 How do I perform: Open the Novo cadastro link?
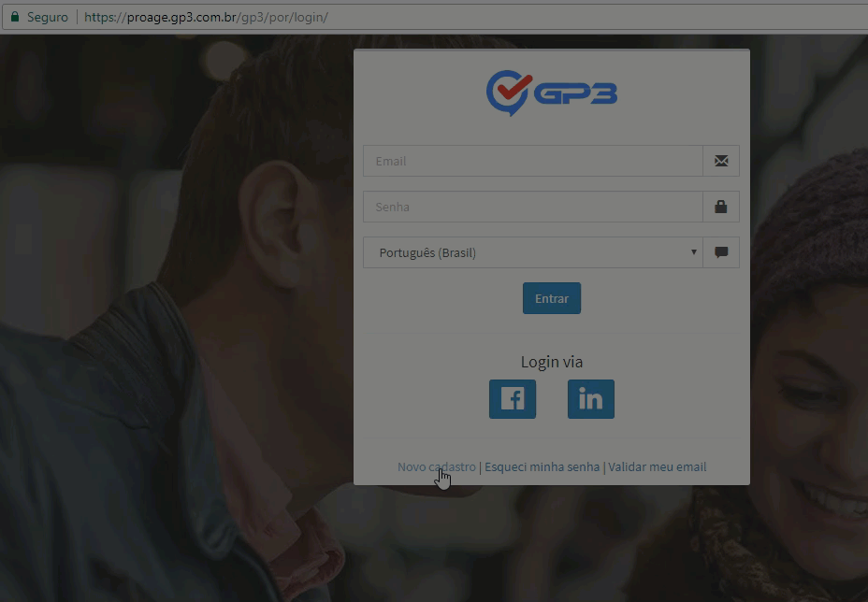[436, 466]
